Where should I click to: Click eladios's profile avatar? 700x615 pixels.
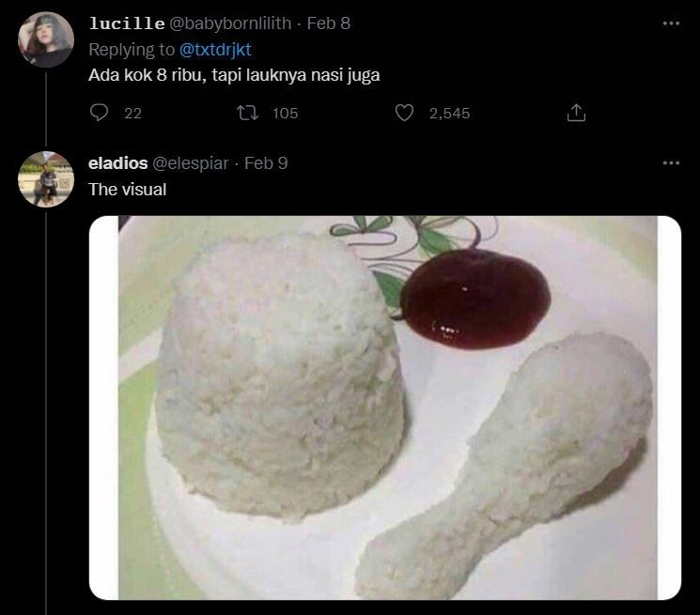pyautogui.click(x=45, y=177)
